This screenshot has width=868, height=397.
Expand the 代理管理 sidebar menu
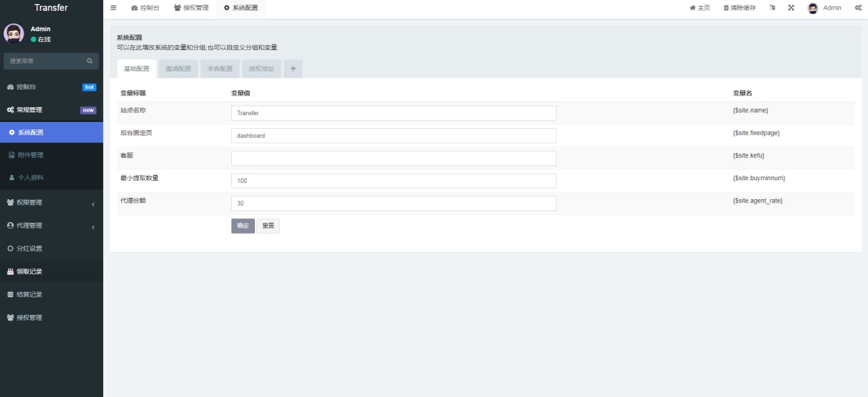coord(52,226)
